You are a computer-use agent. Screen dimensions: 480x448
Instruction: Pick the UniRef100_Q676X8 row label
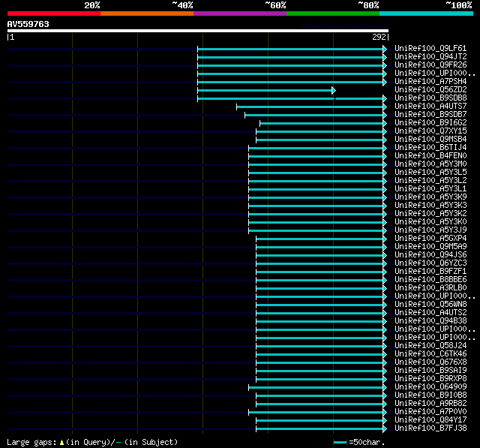pos(430,362)
